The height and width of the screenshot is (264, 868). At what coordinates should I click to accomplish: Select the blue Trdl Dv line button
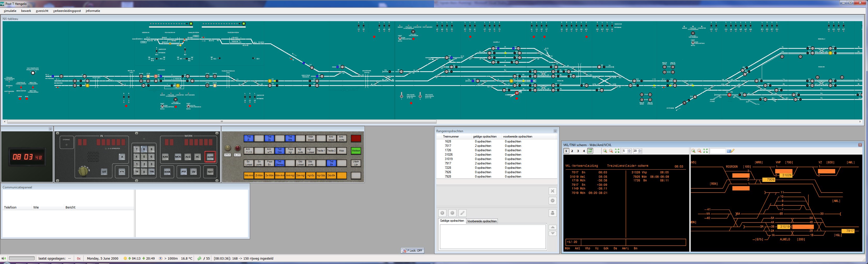click(269, 138)
